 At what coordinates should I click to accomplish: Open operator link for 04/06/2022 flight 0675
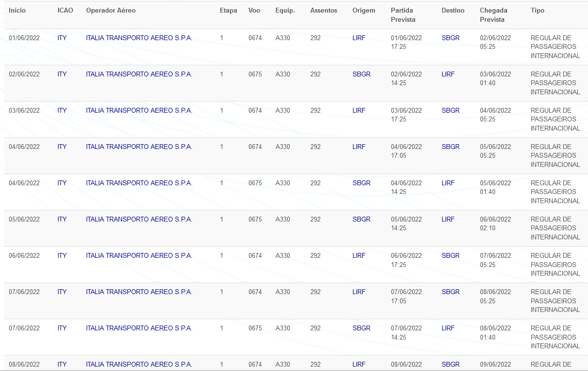(x=139, y=183)
